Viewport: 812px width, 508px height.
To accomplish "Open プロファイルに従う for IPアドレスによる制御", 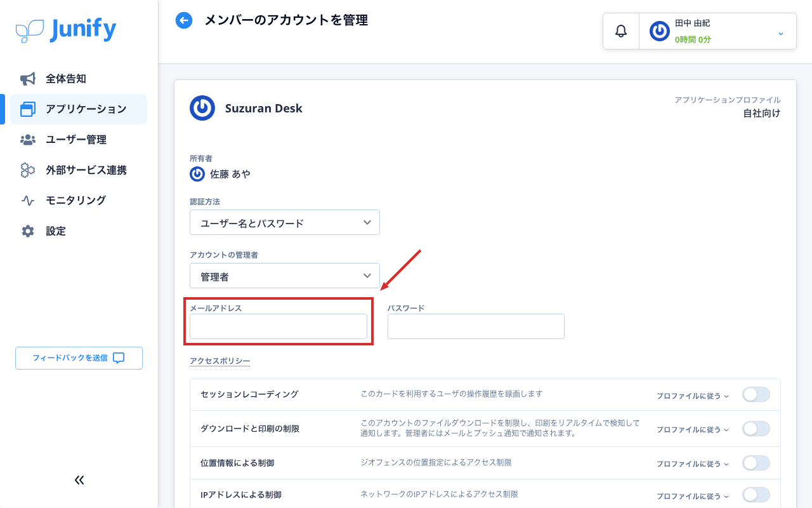I will [x=693, y=496].
